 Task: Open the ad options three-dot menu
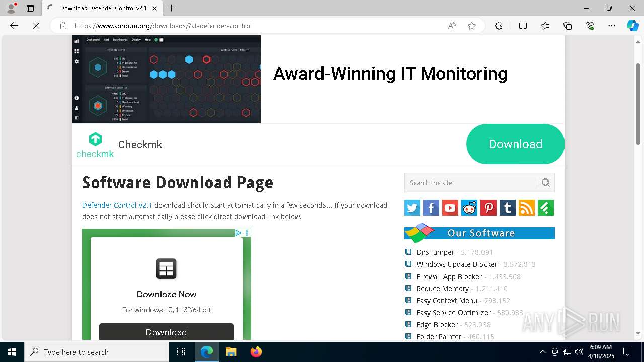tap(247, 233)
